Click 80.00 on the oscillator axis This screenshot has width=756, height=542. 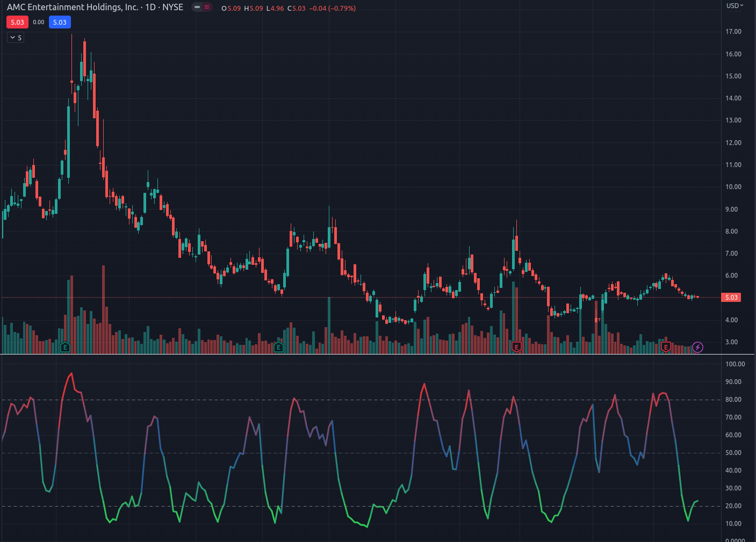pos(733,400)
